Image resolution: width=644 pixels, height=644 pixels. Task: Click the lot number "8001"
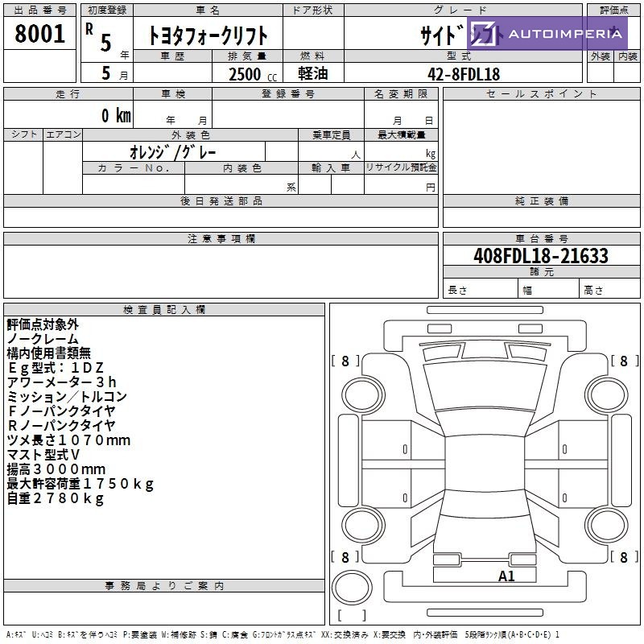coord(39,33)
